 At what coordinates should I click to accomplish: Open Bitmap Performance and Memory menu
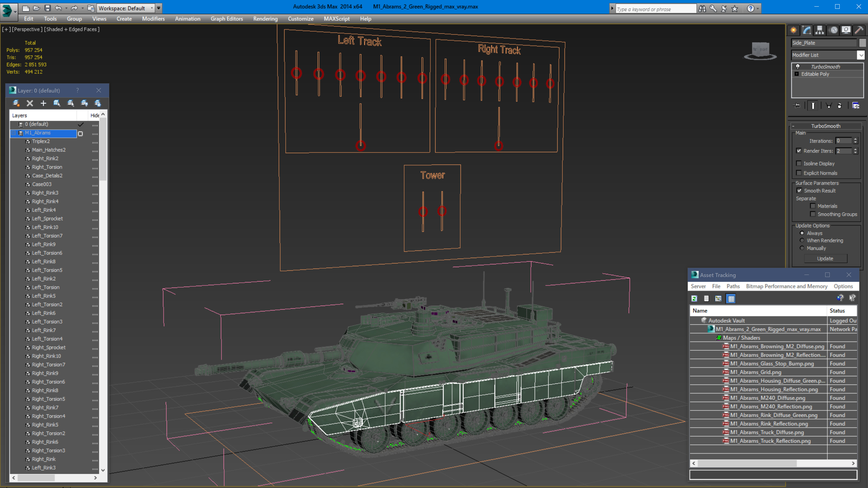786,286
